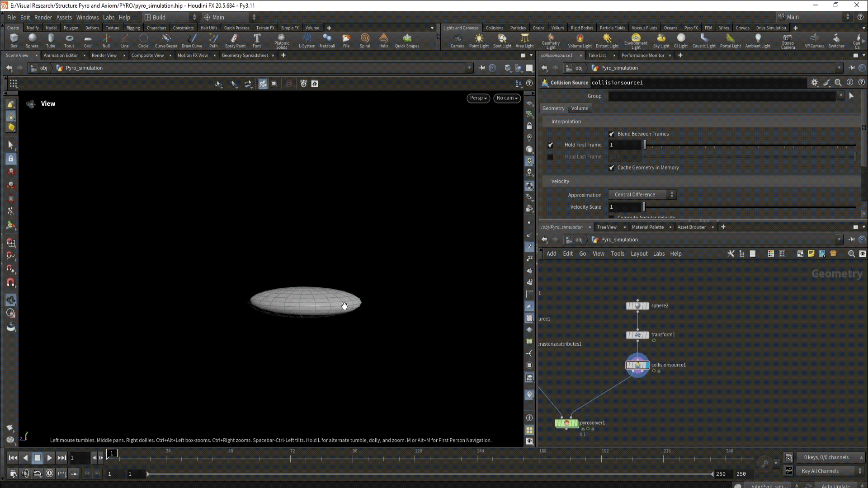Image resolution: width=868 pixels, height=488 pixels.
Task: Select the Camera shelf tool
Action: tap(457, 40)
